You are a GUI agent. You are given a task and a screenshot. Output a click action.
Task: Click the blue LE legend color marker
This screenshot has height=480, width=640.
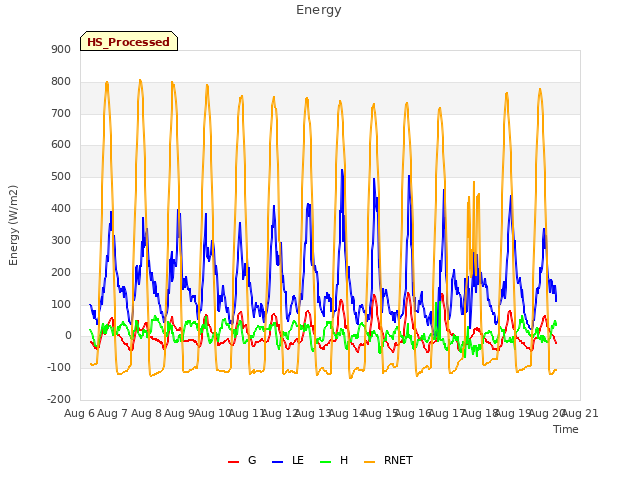coord(278,462)
